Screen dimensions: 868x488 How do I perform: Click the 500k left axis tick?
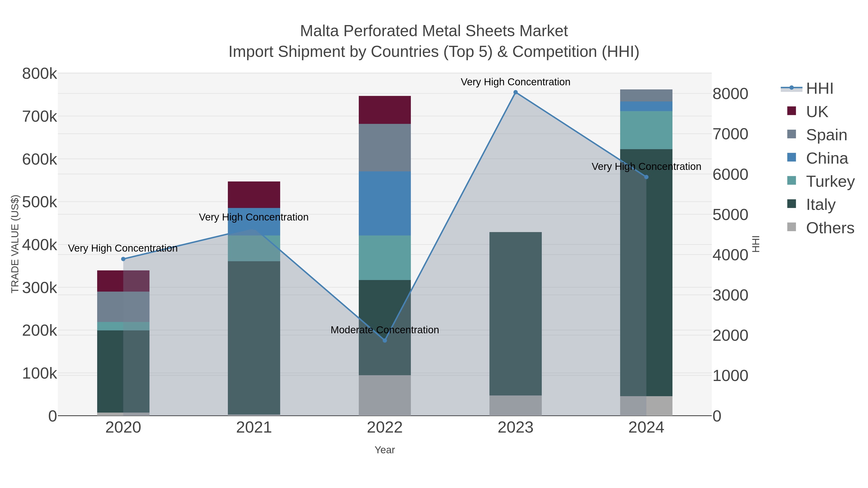pyautogui.click(x=40, y=202)
